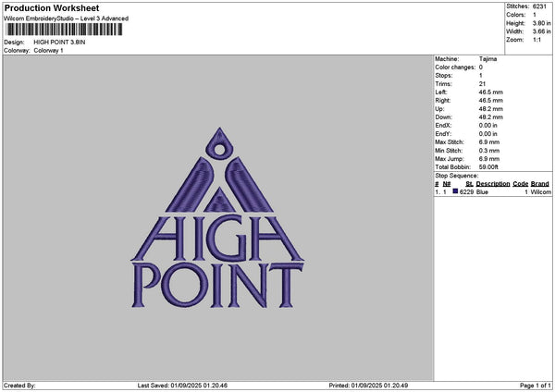This screenshot has width=555, height=392.
Task: Select the 'Printed: 01/09/2025 01.20.49' text
Action: tap(368, 386)
